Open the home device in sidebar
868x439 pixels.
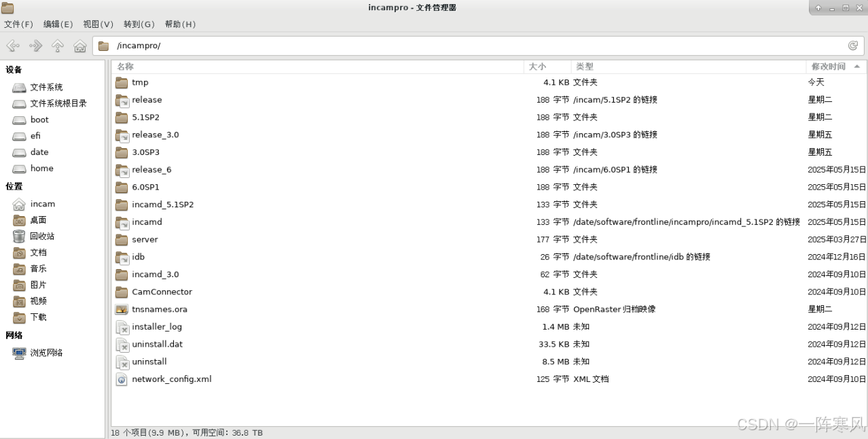41,169
